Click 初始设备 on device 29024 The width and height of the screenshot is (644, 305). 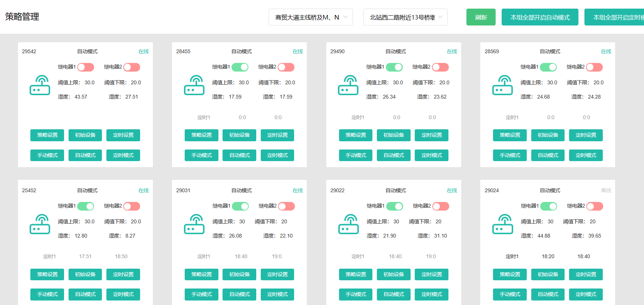tap(548, 274)
